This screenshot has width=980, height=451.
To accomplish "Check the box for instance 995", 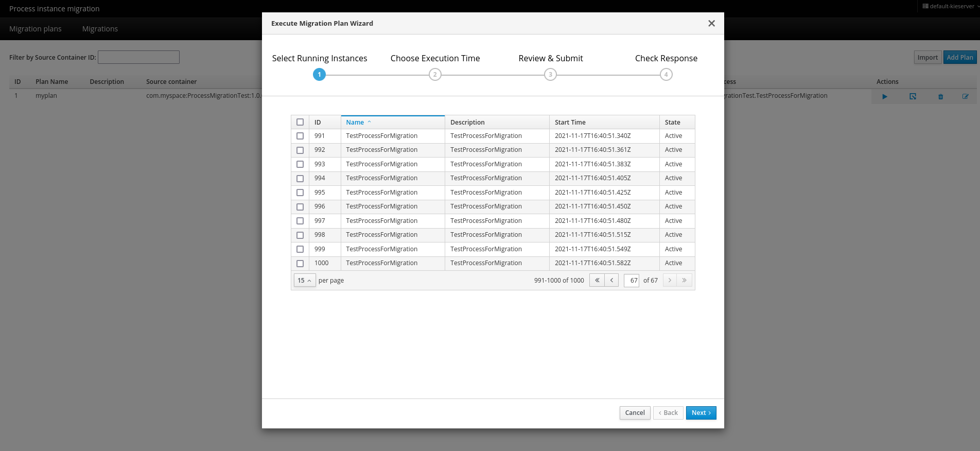I will (300, 193).
